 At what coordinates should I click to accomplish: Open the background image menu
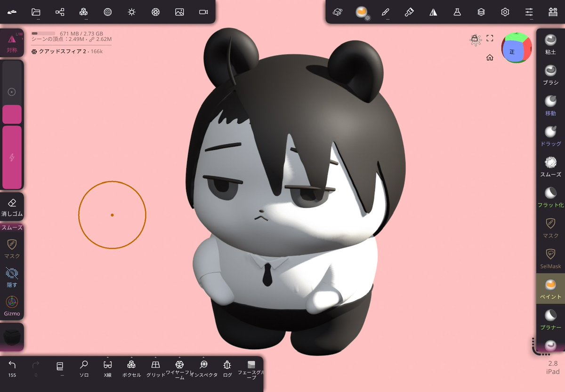179,12
